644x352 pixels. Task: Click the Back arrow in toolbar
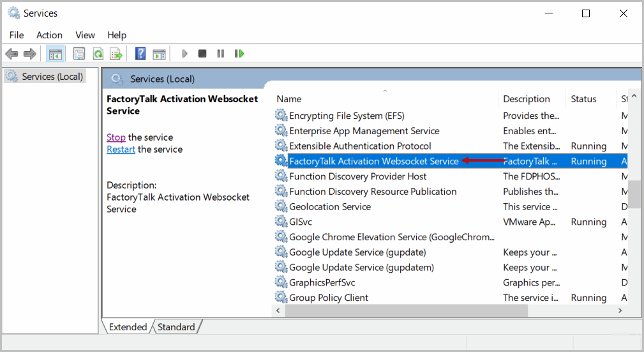11,54
